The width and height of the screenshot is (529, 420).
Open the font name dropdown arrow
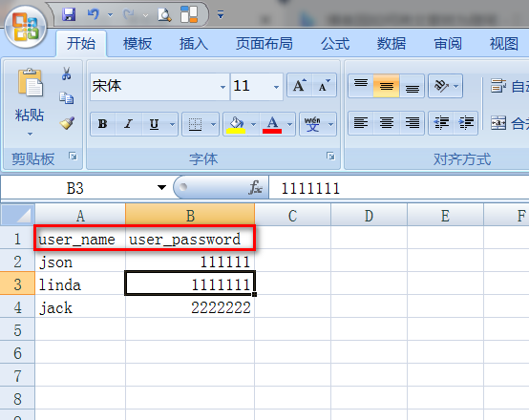coord(222,87)
